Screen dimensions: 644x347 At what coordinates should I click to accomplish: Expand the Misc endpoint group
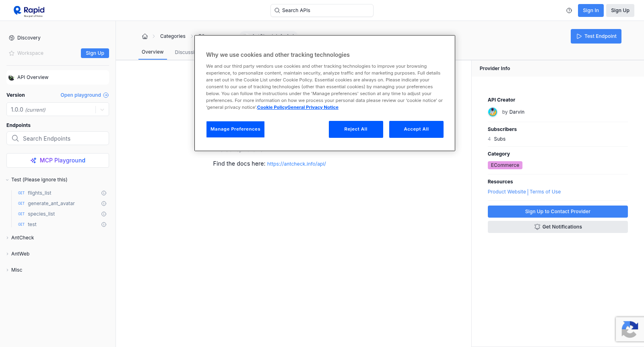pos(17,270)
